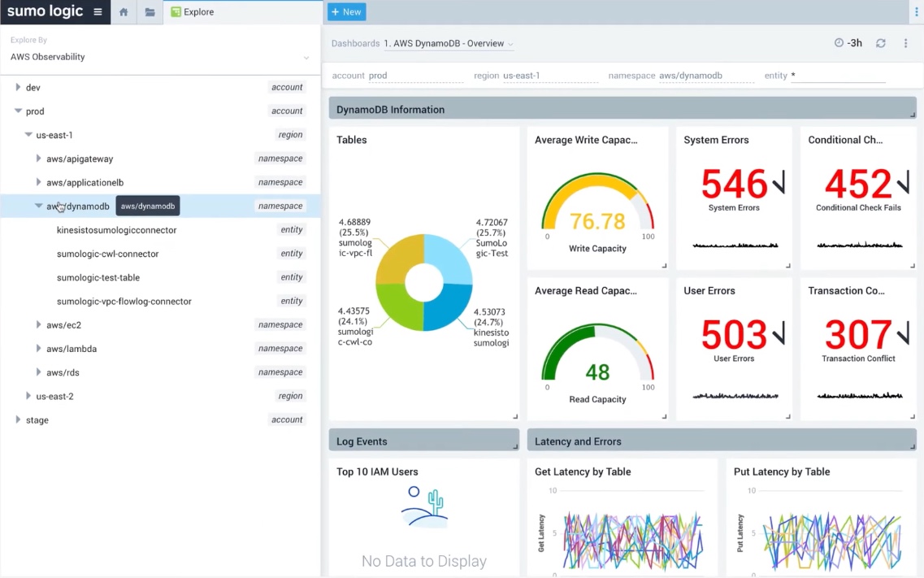Open the Explore By dropdown
The image size is (924, 578).
tap(159, 57)
